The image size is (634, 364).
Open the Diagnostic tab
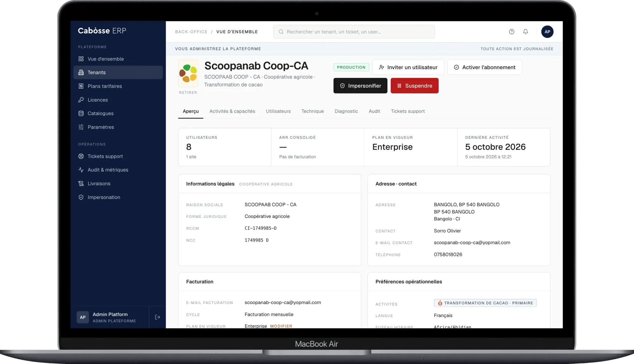tap(346, 111)
